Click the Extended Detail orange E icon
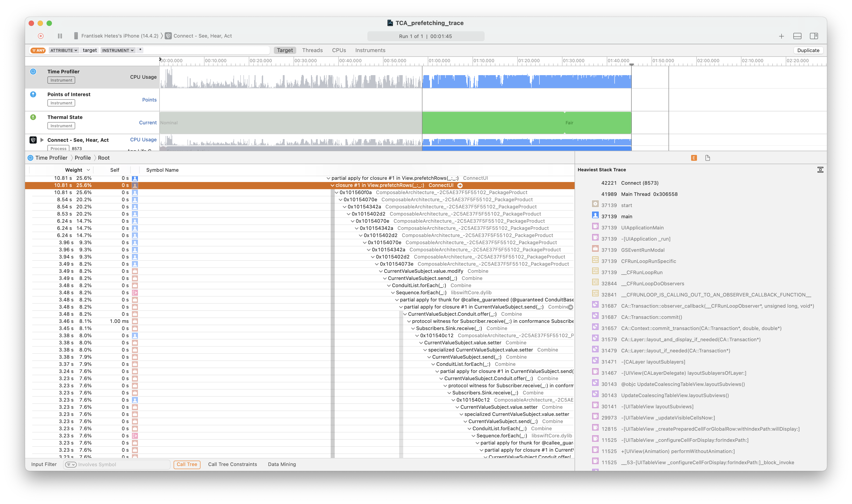 pyautogui.click(x=694, y=158)
